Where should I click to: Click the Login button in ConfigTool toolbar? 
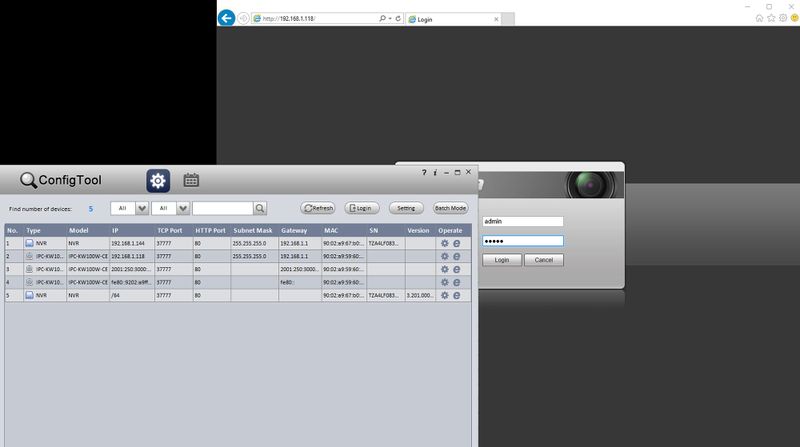tap(362, 208)
